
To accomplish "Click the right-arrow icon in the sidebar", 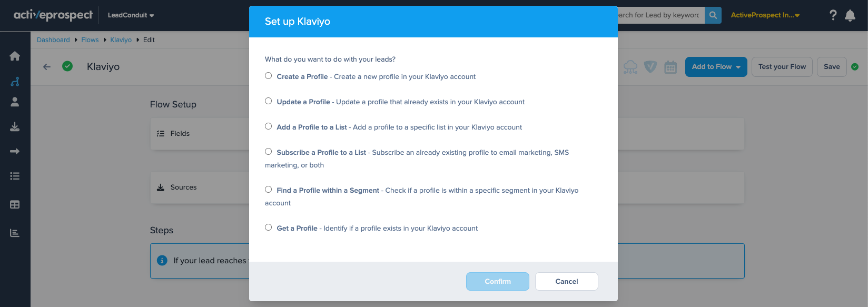I will (15, 152).
